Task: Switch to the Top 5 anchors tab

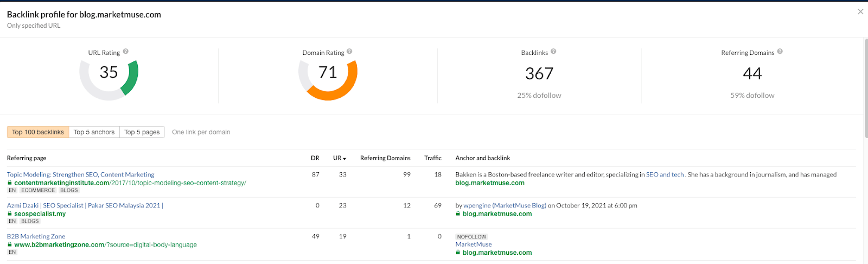Action: [94, 132]
